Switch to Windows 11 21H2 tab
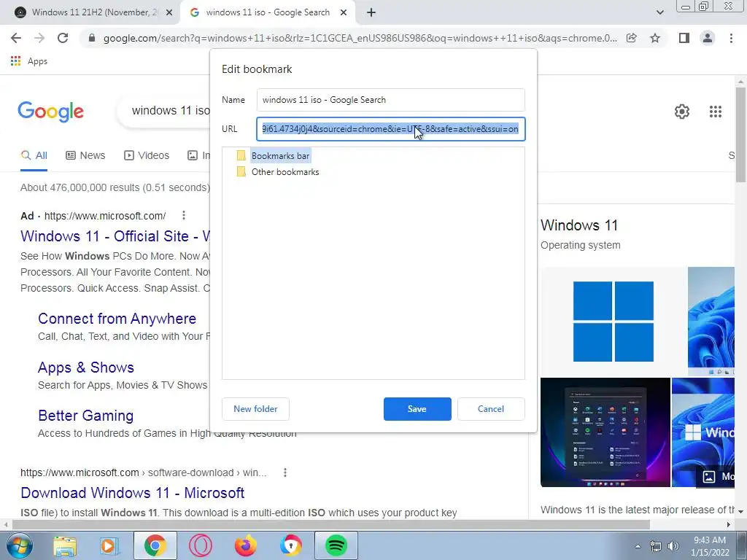The image size is (747, 560). tap(90, 12)
